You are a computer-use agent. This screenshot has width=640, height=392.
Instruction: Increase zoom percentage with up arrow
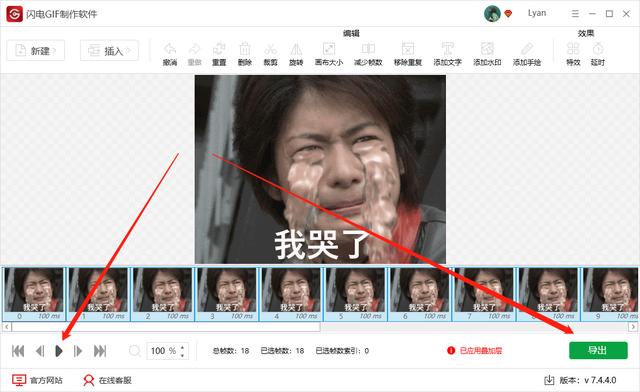click(182, 347)
